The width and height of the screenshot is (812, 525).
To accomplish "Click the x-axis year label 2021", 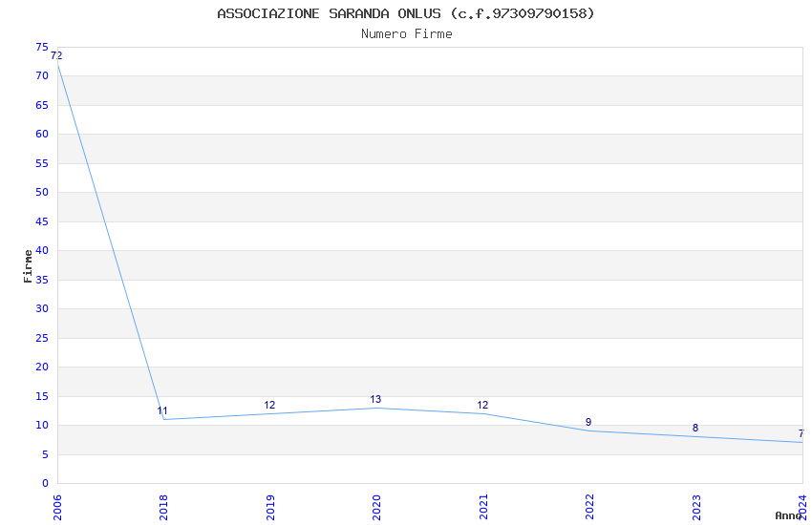I will tap(483, 508).
